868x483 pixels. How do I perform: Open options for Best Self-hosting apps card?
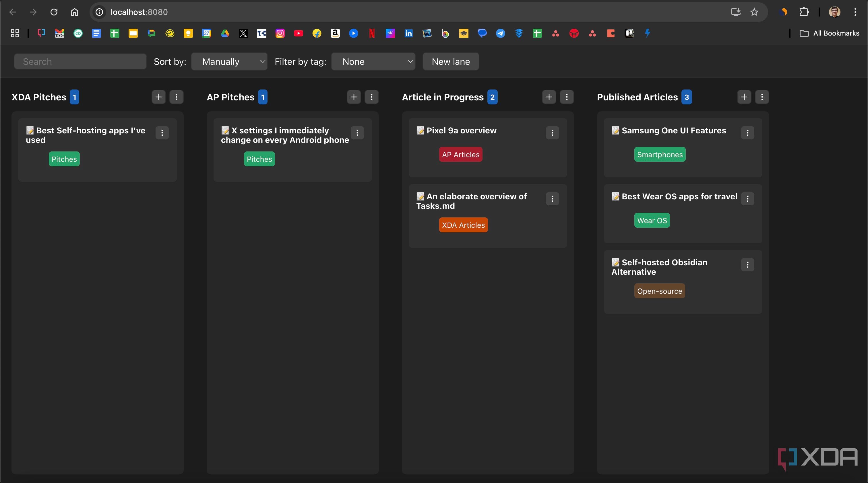pos(162,133)
